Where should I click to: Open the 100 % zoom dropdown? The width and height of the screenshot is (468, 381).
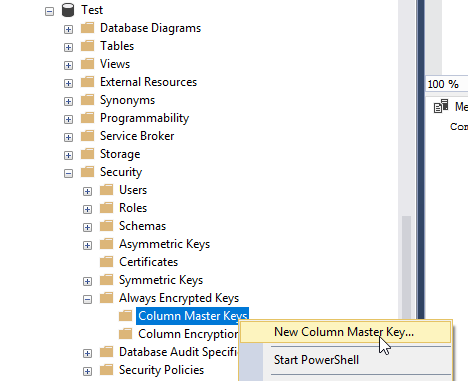pyautogui.click(x=447, y=84)
